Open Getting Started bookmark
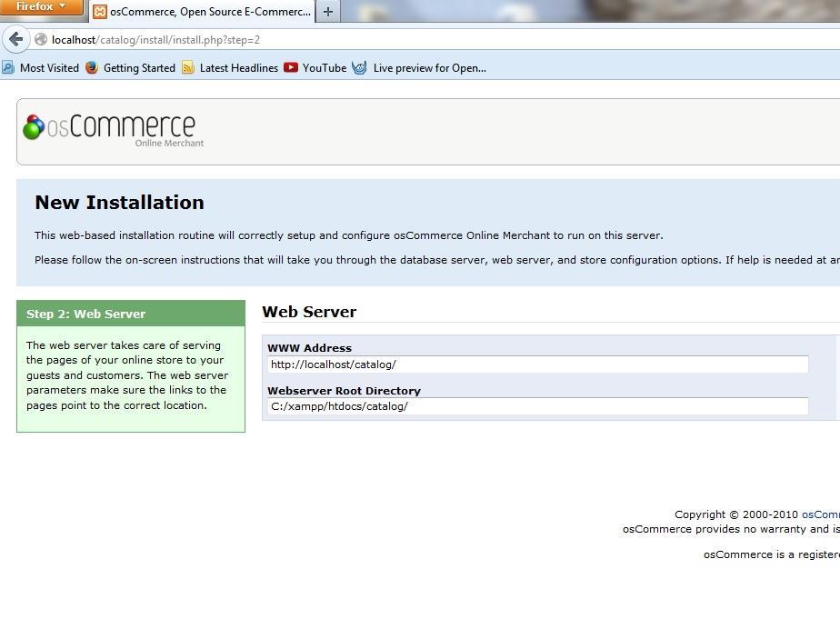The width and height of the screenshot is (840, 619). click(131, 68)
